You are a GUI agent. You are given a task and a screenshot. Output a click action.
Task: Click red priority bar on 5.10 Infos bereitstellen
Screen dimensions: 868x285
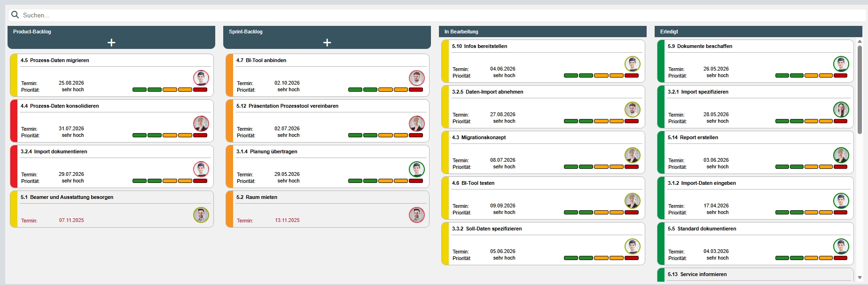tap(632, 75)
